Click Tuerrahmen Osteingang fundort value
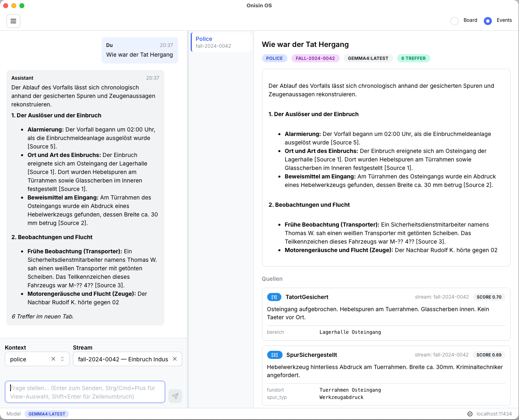This screenshot has height=420, width=519. pyautogui.click(x=350, y=390)
